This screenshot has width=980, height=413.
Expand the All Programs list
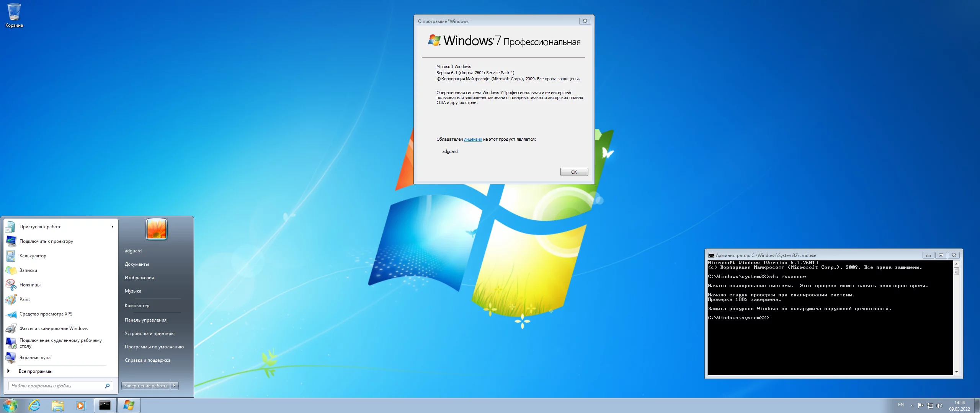click(x=35, y=371)
